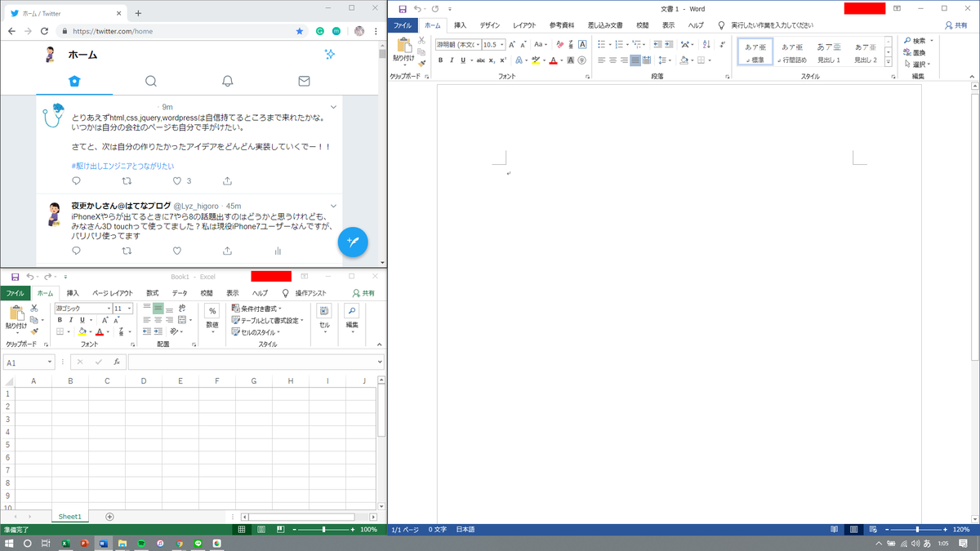Screen dimensions: 980x551
Task: Click Excel zoom slider handle
Action: (x=324, y=530)
